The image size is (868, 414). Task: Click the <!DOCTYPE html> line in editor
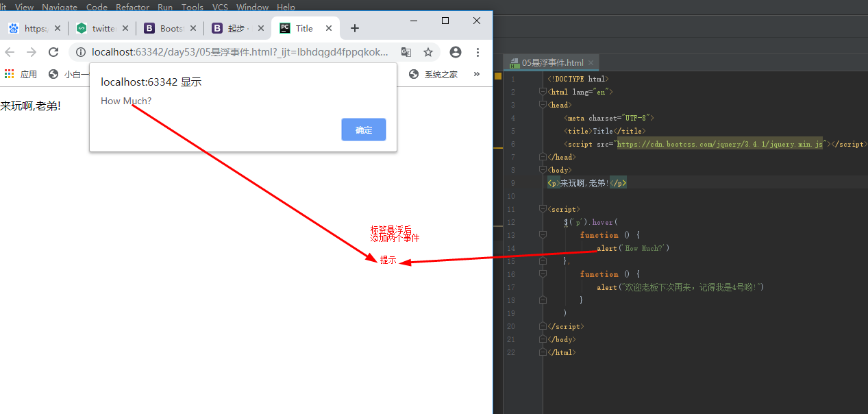tap(578, 79)
